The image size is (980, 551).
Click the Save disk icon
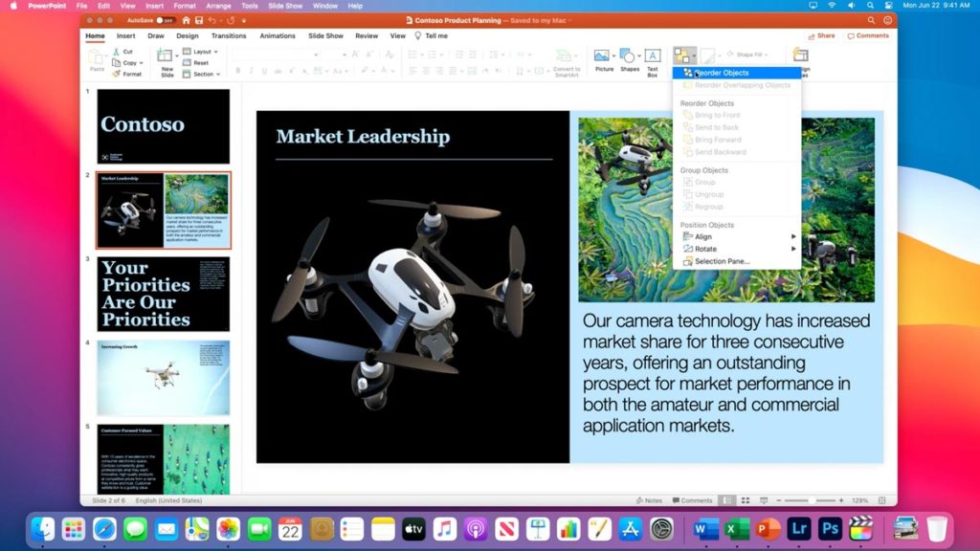pyautogui.click(x=199, y=20)
